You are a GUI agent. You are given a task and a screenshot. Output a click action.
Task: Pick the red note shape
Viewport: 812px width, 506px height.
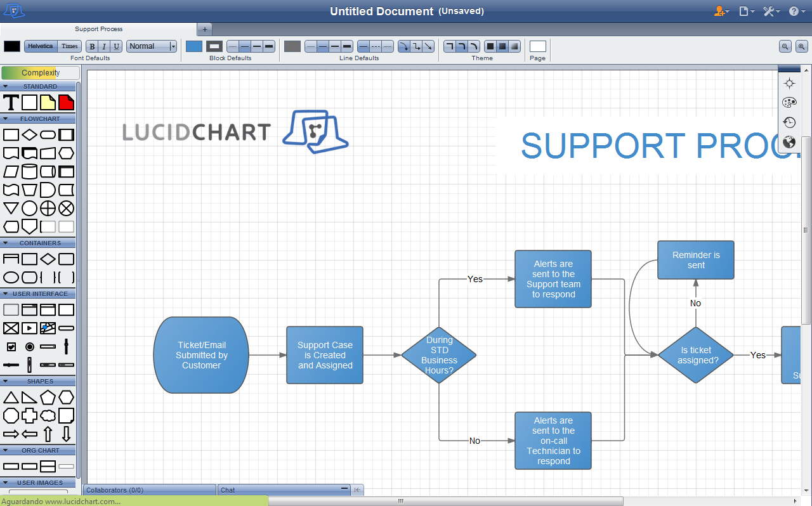pyautogui.click(x=66, y=102)
